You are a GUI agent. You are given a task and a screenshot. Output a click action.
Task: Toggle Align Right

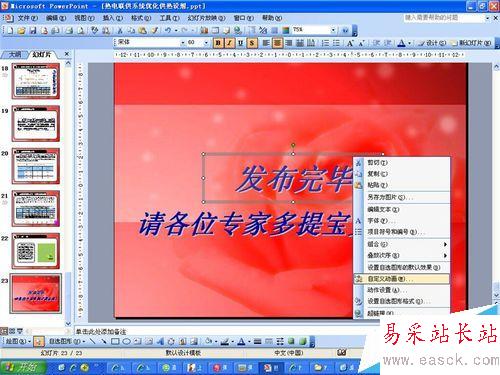289,43
